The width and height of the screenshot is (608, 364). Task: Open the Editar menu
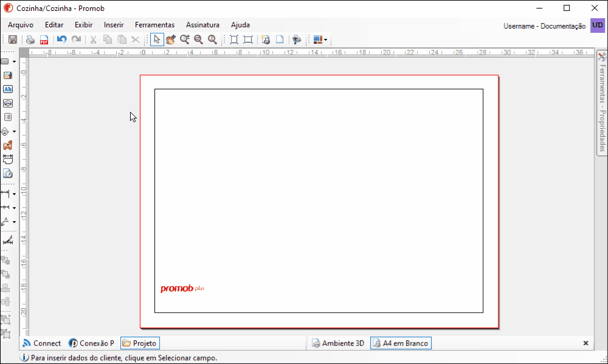tap(54, 25)
